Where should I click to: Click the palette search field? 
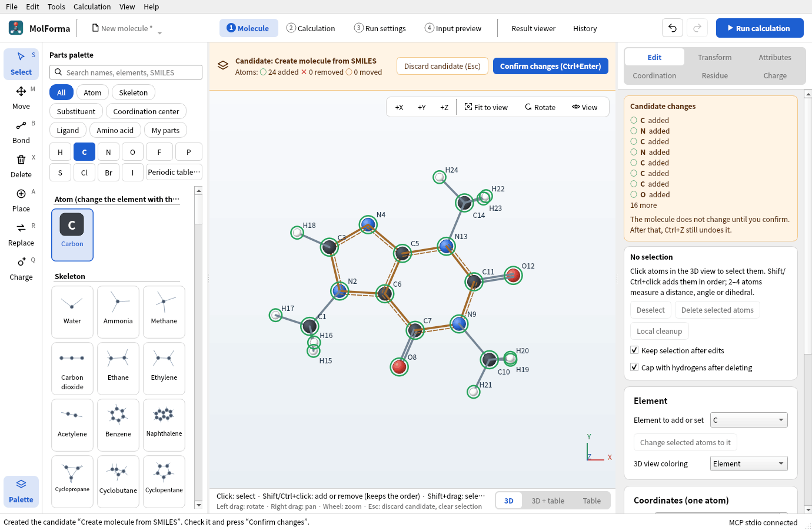[126, 72]
